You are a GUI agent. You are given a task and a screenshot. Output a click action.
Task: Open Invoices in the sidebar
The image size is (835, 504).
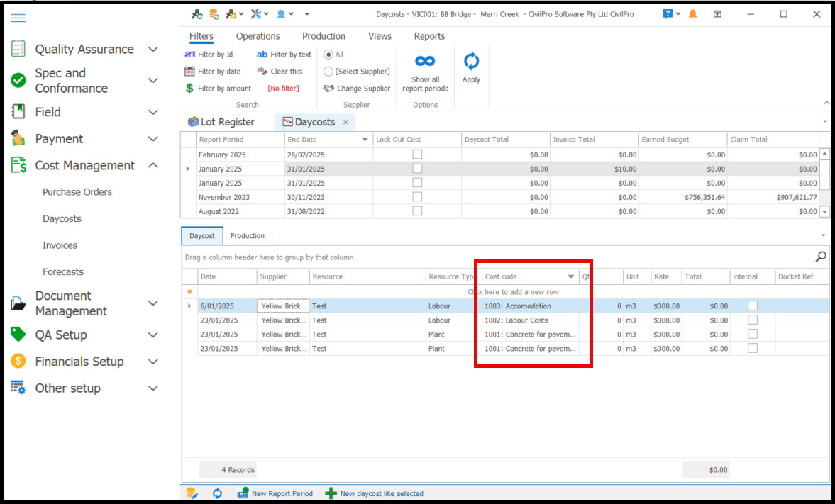click(60, 245)
